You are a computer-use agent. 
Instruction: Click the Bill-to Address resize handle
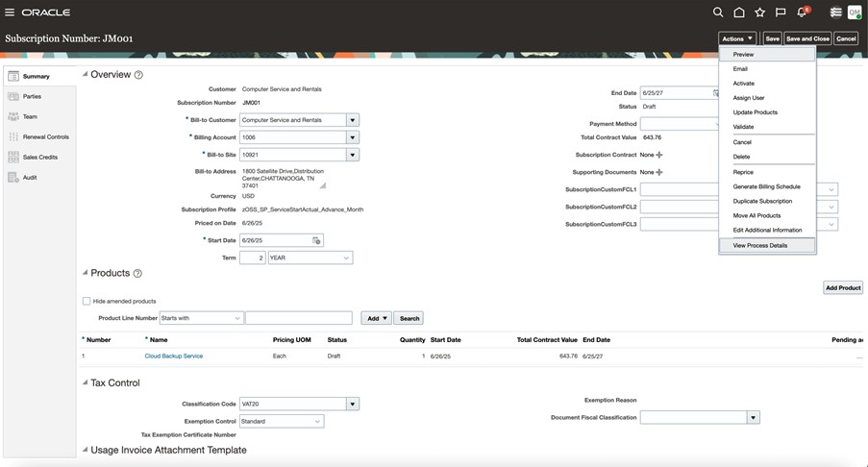point(323,185)
